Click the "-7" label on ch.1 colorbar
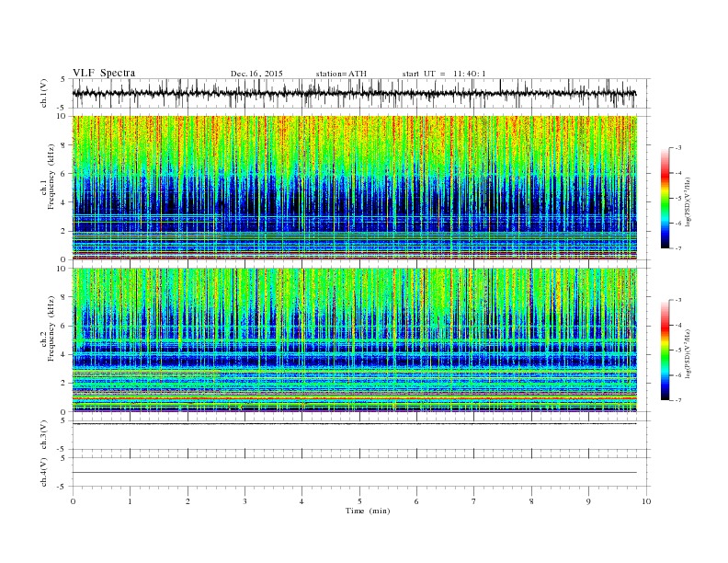728x563 pixels. (x=678, y=248)
